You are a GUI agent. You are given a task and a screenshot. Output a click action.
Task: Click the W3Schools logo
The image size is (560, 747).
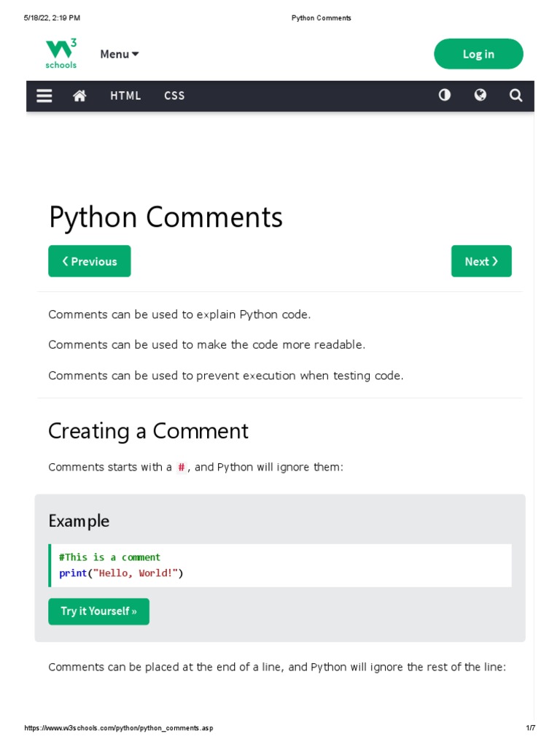(x=61, y=54)
